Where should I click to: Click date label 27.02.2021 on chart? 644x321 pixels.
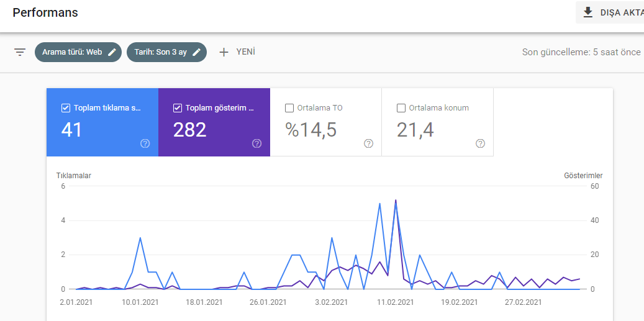(x=523, y=302)
